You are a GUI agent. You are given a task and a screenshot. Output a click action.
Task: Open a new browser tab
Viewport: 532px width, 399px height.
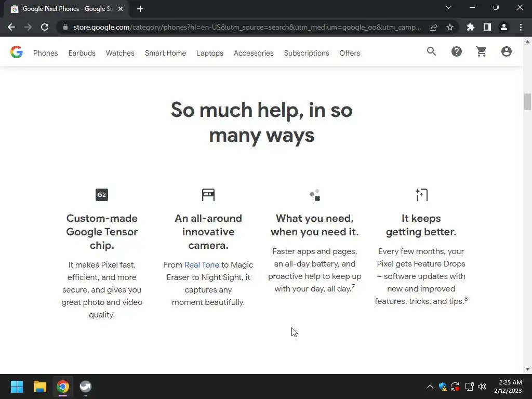pyautogui.click(x=140, y=9)
